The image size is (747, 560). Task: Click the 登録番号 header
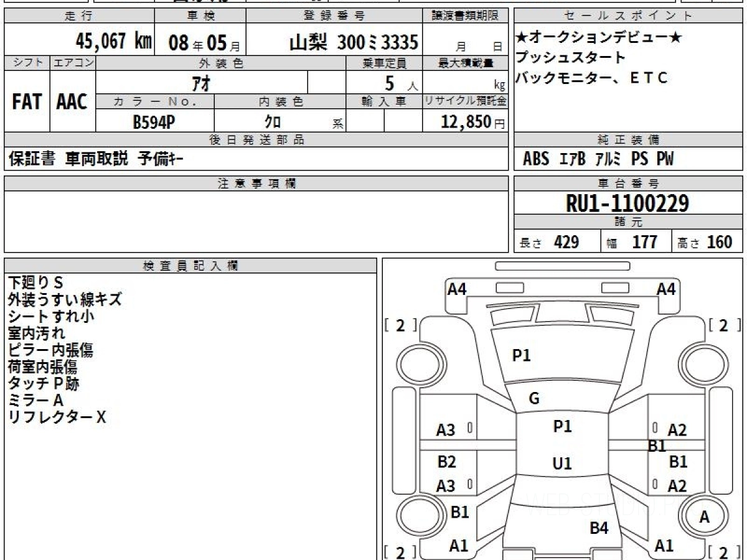click(334, 16)
